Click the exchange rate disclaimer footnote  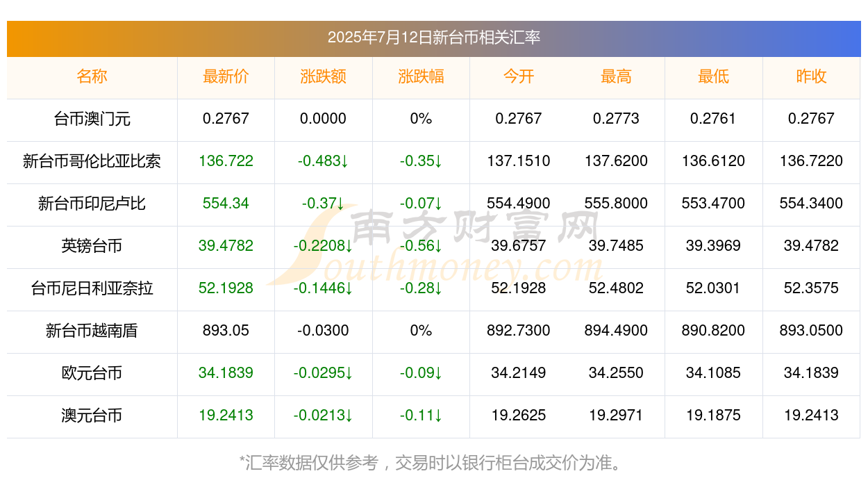click(433, 463)
